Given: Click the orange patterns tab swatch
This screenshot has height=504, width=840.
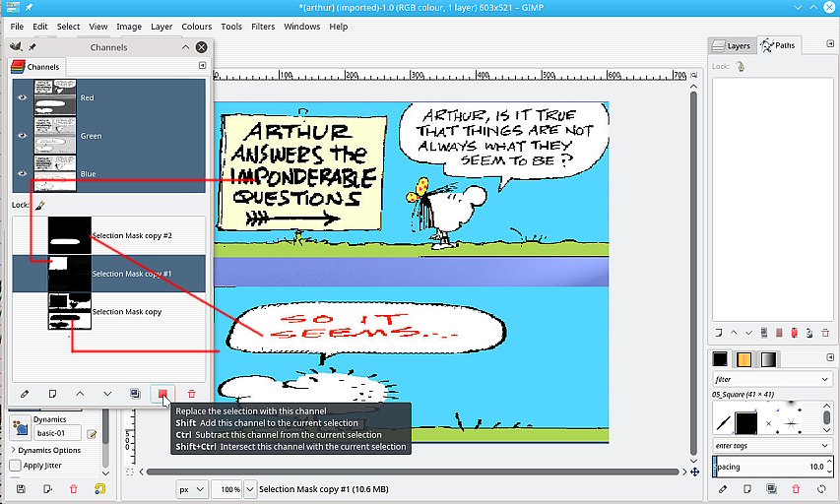Looking at the screenshot, I should point(744,359).
